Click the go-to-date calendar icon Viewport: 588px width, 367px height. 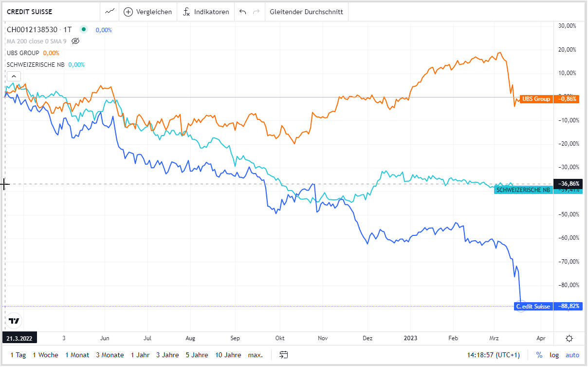[x=284, y=355]
